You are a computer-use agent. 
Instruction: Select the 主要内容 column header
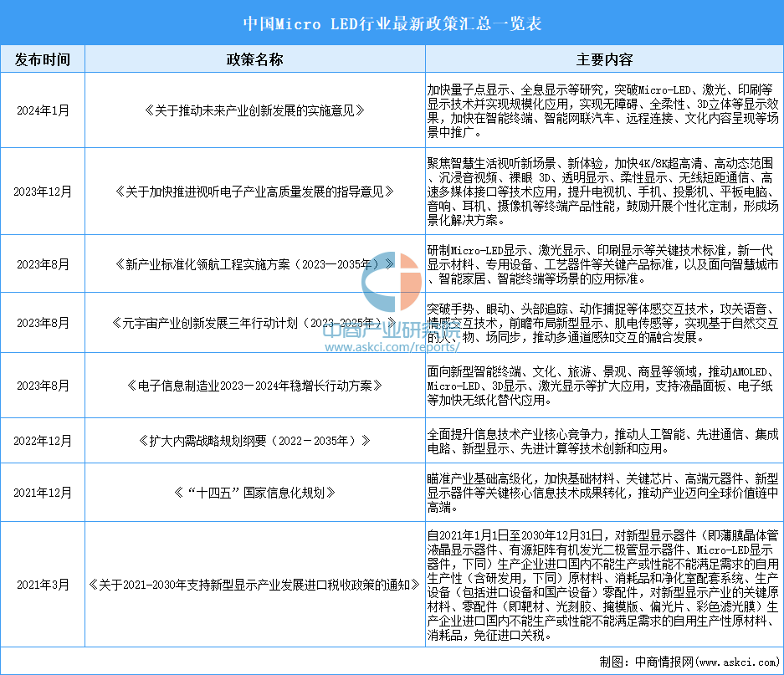[604, 59]
